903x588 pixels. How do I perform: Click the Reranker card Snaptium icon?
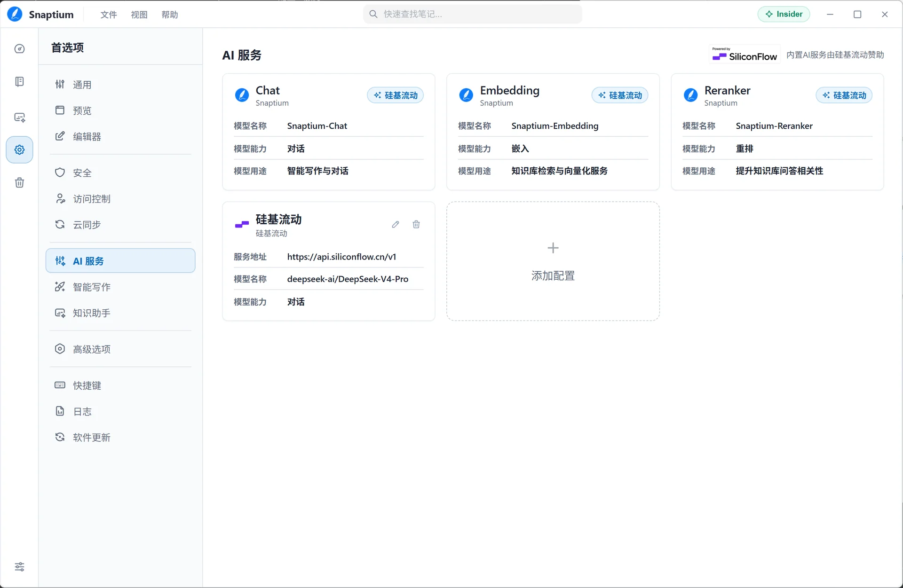click(690, 95)
